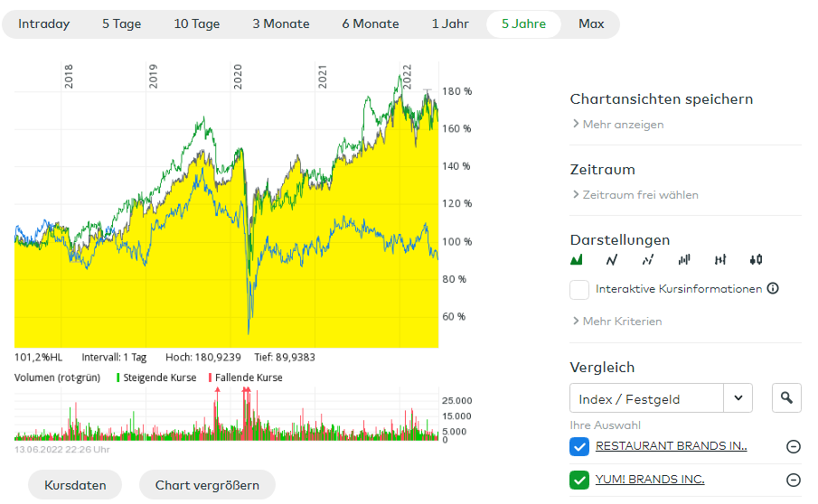Image resolution: width=818 pixels, height=504 pixels.
Task: Choose the dashed line chart style
Action: pyautogui.click(x=648, y=260)
